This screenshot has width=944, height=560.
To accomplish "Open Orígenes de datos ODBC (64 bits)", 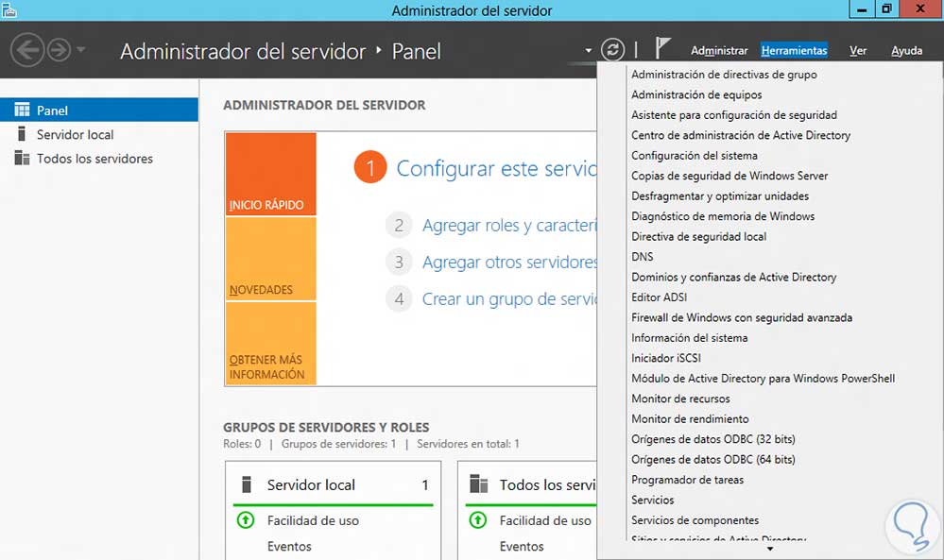I will 712,460.
